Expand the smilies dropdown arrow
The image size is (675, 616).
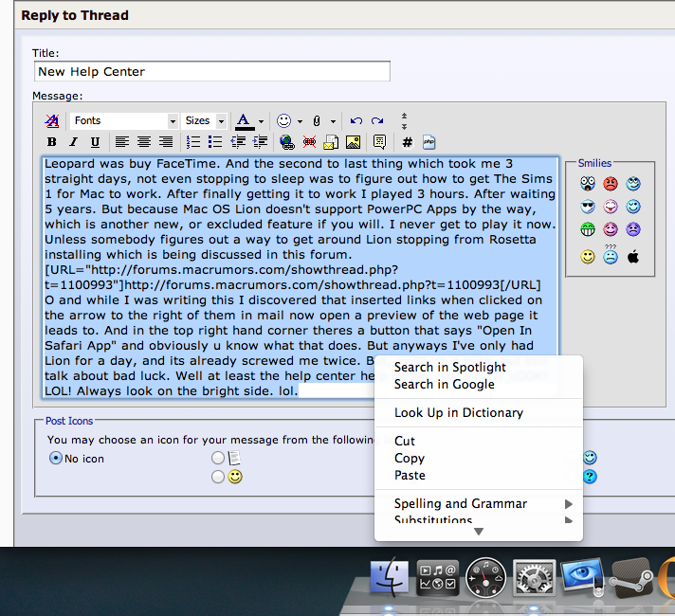pos(300,121)
